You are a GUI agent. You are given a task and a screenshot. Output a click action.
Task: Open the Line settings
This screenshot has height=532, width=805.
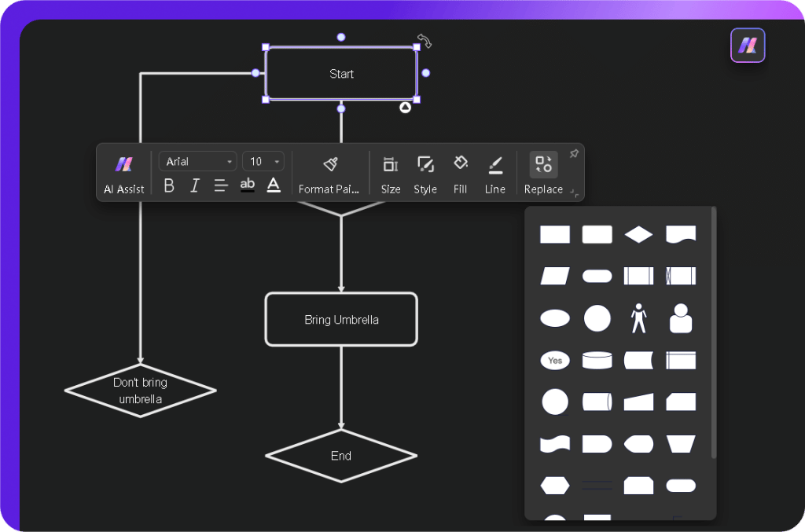point(495,173)
